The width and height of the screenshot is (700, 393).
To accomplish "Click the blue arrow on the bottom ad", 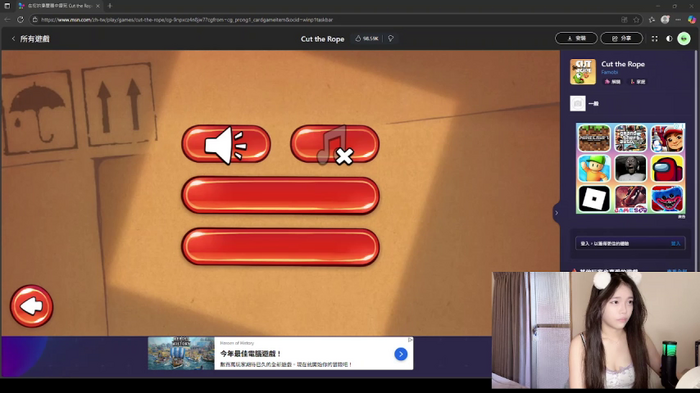I will click(401, 354).
